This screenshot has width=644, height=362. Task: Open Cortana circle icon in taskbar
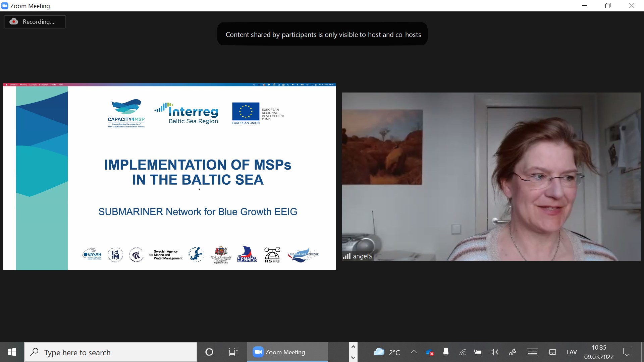tap(209, 352)
